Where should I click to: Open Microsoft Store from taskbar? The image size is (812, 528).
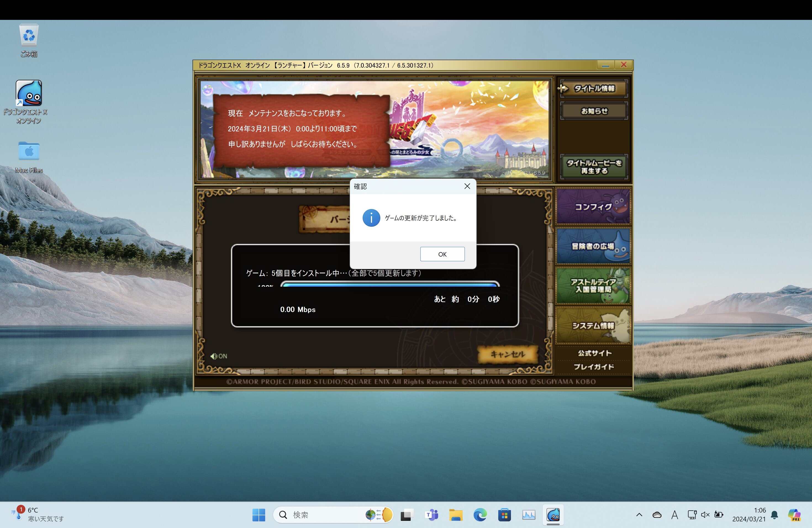click(504, 515)
